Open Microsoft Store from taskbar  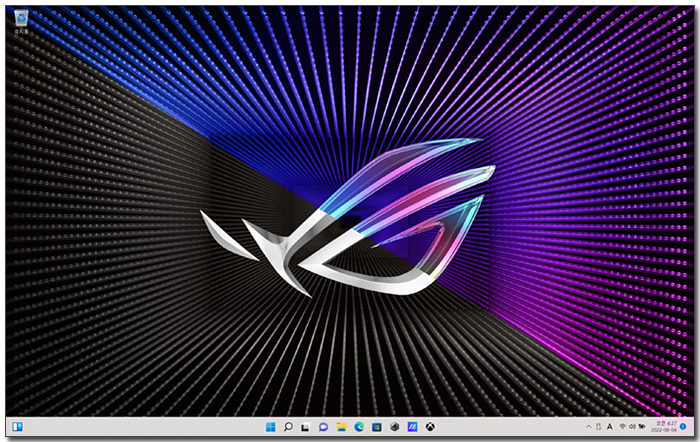(377, 427)
